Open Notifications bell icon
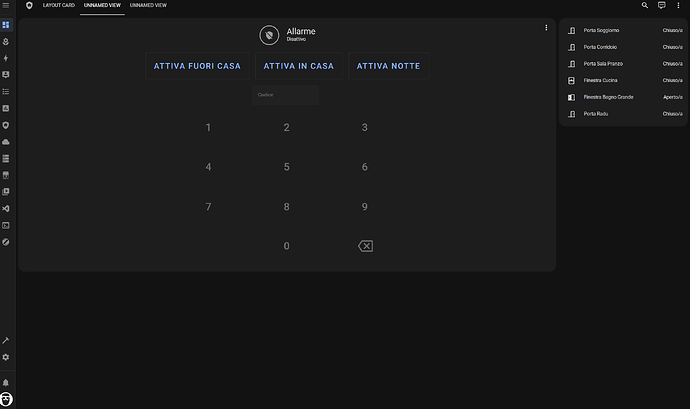690x409 pixels. click(x=6, y=383)
